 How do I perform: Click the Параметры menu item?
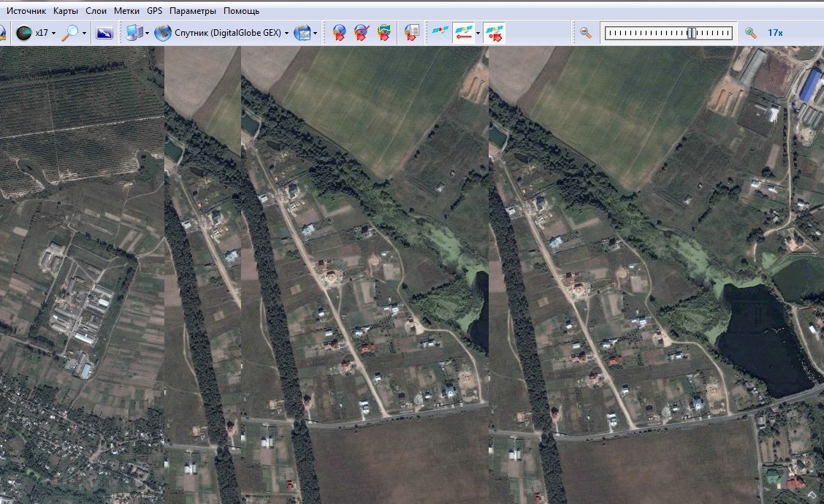click(x=192, y=11)
